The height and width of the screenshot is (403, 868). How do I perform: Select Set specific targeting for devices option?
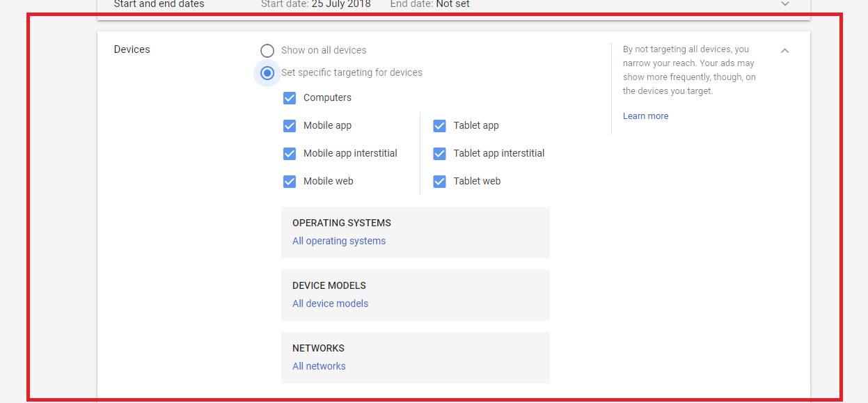267,72
